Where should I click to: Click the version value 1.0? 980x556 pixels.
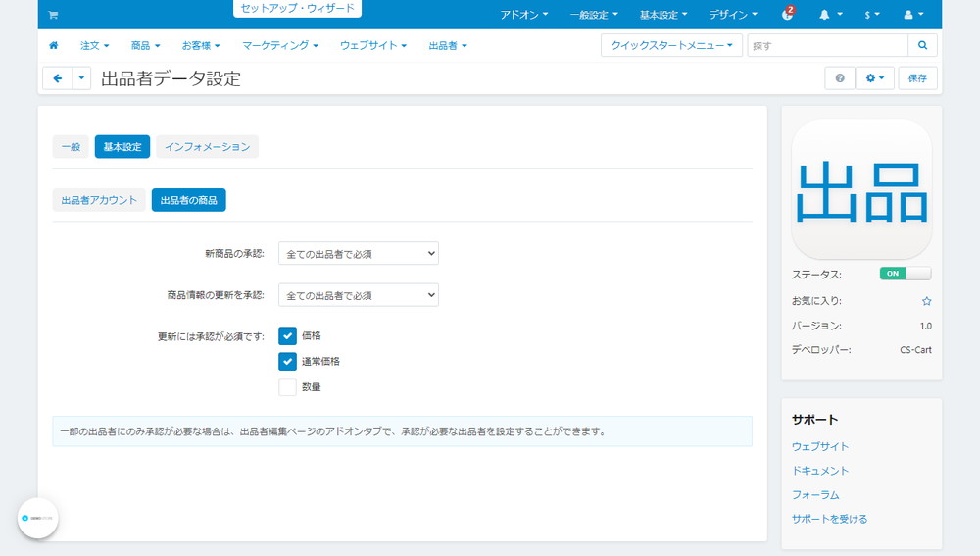[926, 326]
